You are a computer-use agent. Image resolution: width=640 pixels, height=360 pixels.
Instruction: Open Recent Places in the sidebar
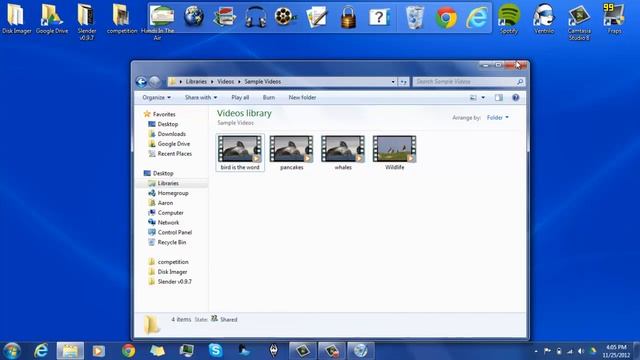170,153
